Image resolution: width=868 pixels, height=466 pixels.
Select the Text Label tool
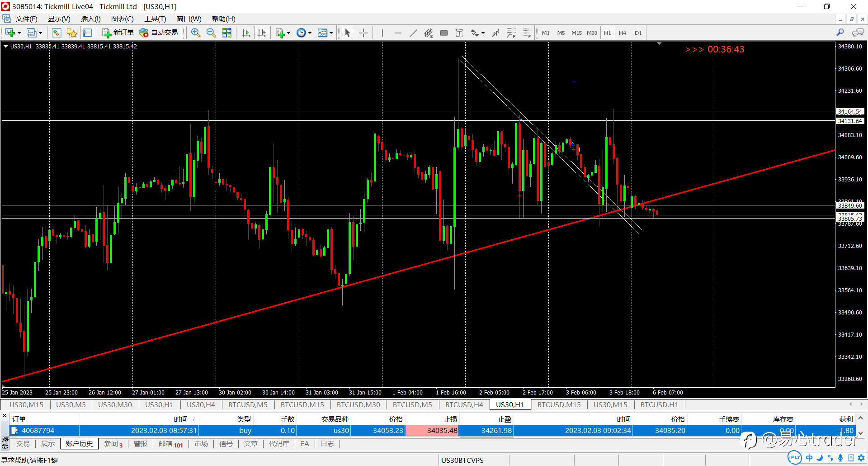tap(459, 33)
